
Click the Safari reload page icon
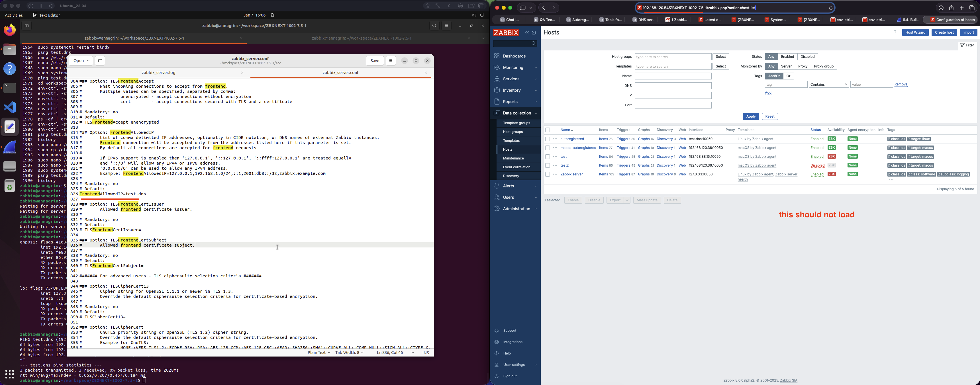pos(831,8)
